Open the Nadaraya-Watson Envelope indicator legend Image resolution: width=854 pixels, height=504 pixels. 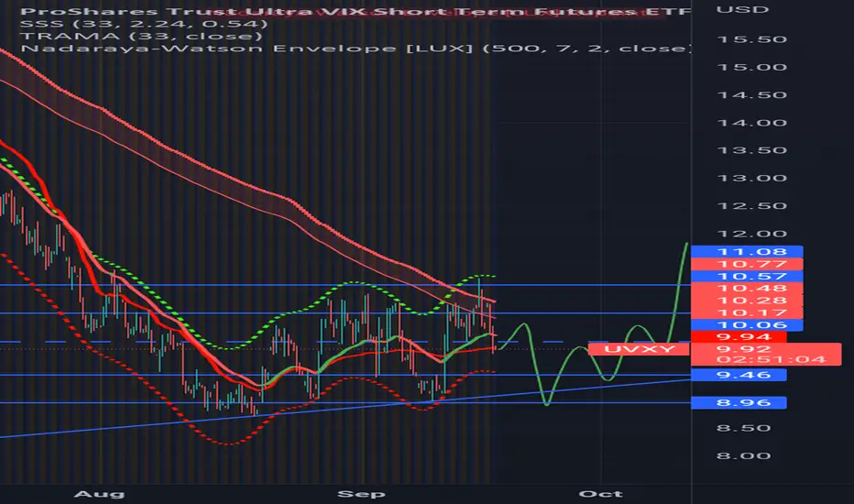[x=356, y=49]
